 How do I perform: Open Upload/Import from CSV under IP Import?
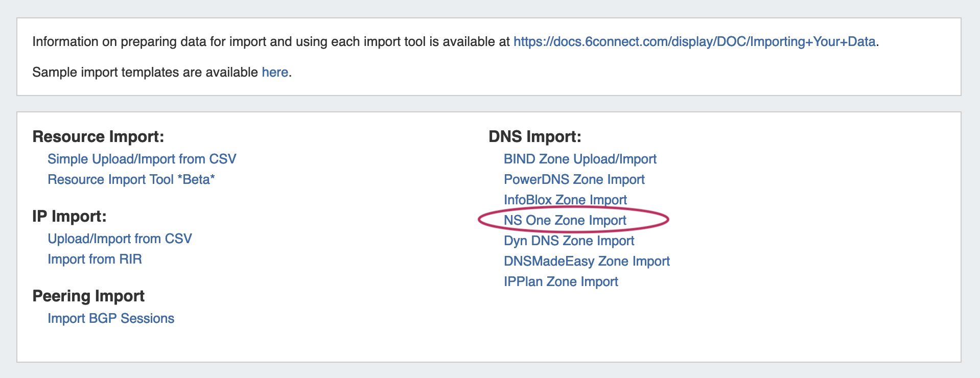pos(120,239)
